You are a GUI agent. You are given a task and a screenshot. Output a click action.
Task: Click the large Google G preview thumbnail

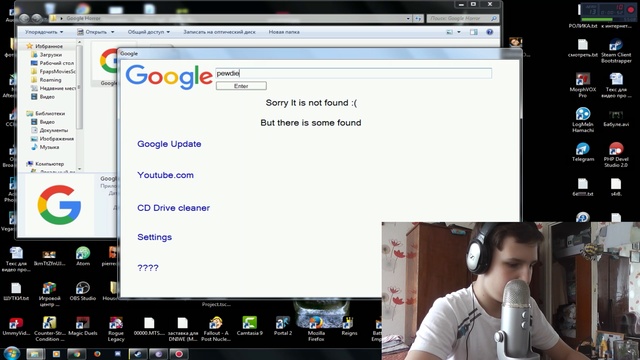pyautogui.click(x=59, y=204)
